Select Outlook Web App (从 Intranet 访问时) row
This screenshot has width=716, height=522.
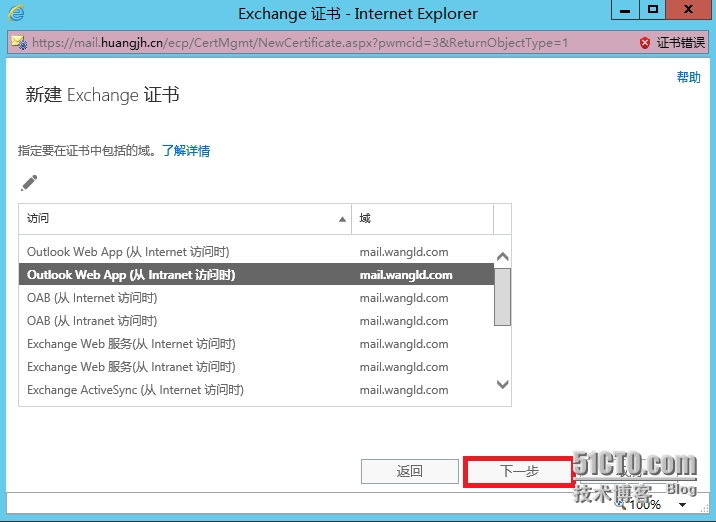point(256,274)
